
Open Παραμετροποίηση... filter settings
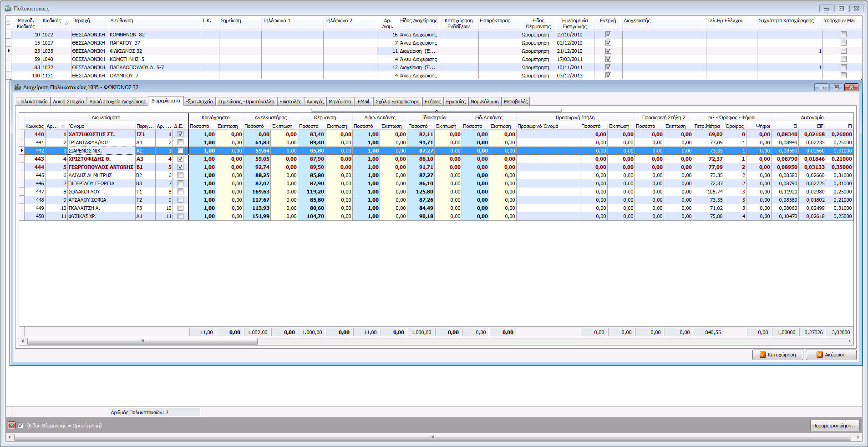[x=835, y=426]
